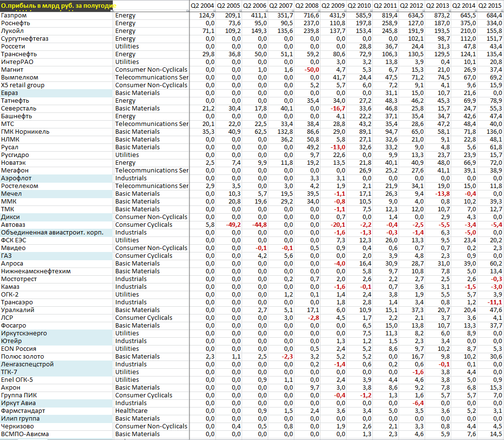Select the Автоваз row name
This screenshot has width=504, height=440.
click(57, 224)
